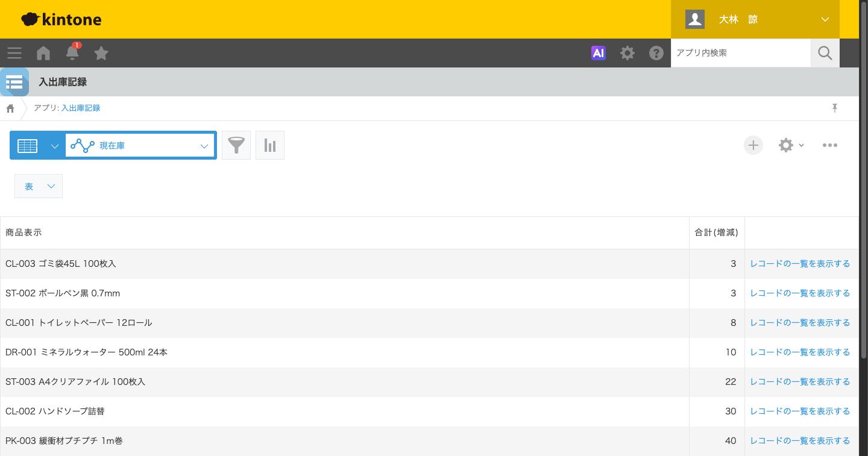Viewport: 868px width, 456px height.
Task: Pin the breadcrumb bar with pushpin
Action: pyautogui.click(x=835, y=108)
